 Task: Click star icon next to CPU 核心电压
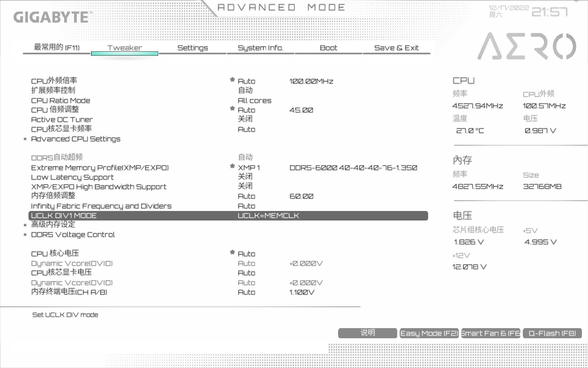(232, 252)
